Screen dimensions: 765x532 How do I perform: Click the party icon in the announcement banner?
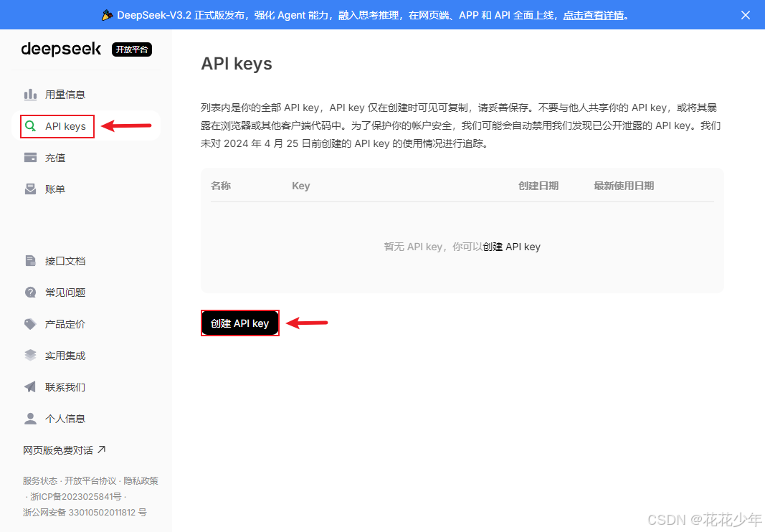click(107, 15)
